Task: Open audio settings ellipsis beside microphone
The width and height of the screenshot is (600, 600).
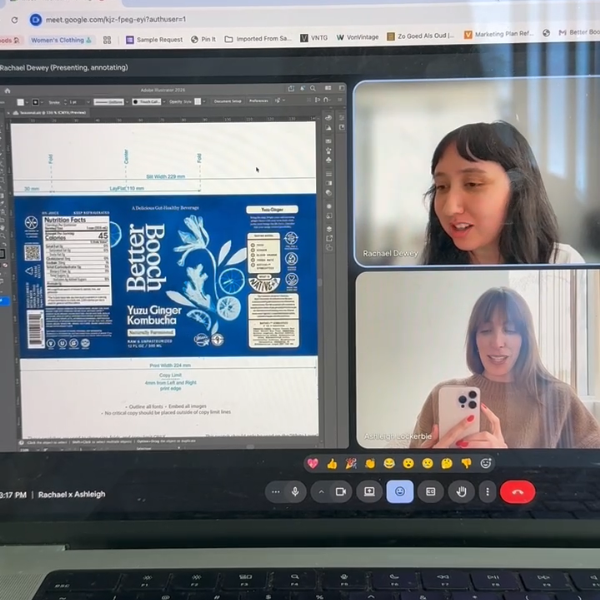Action: (276, 492)
